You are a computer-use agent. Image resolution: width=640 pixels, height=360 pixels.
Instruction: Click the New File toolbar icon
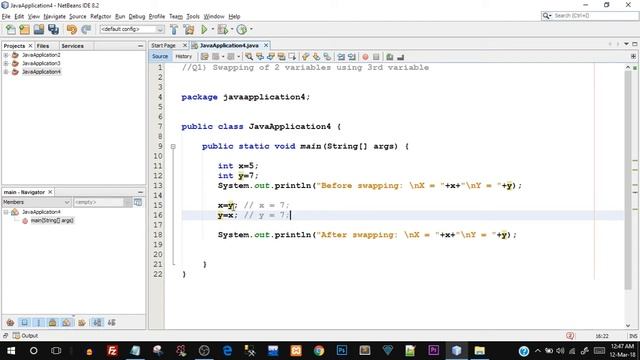tap(11, 29)
